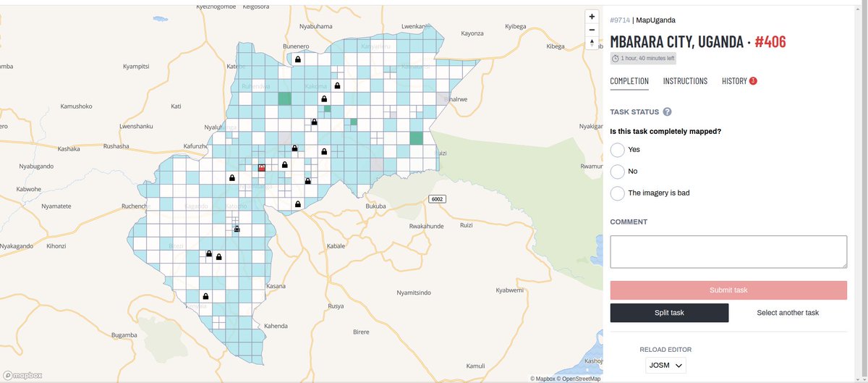This screenshot has height=383, width=868.
Task: Click the Nyamatete map label
Action: [56, 206]
